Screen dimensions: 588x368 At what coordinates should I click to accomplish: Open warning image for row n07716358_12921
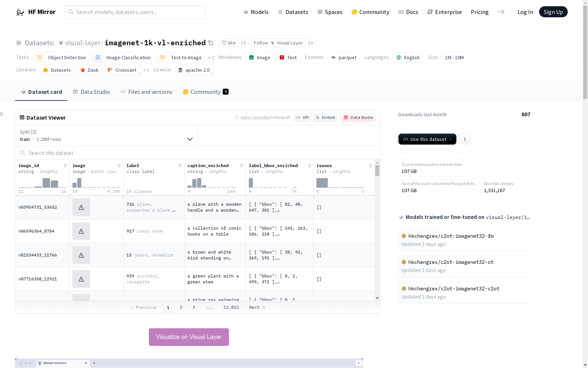pos(81,279)
